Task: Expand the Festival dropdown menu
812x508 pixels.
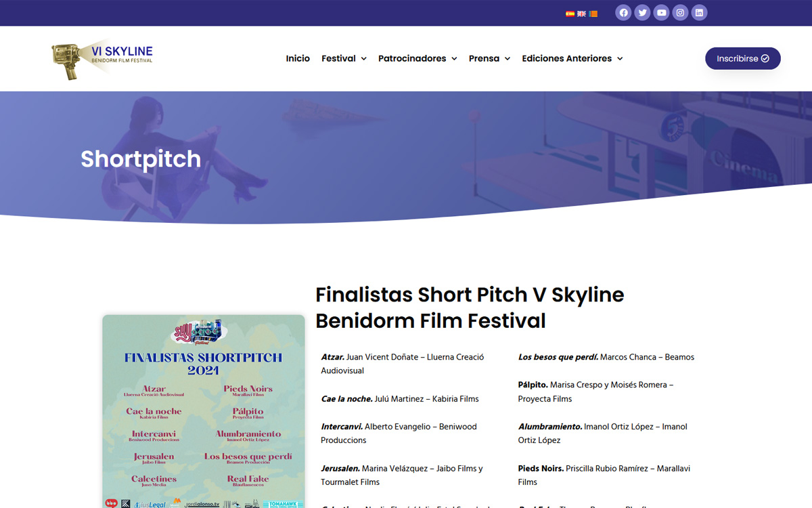Action: coord(344,58)
